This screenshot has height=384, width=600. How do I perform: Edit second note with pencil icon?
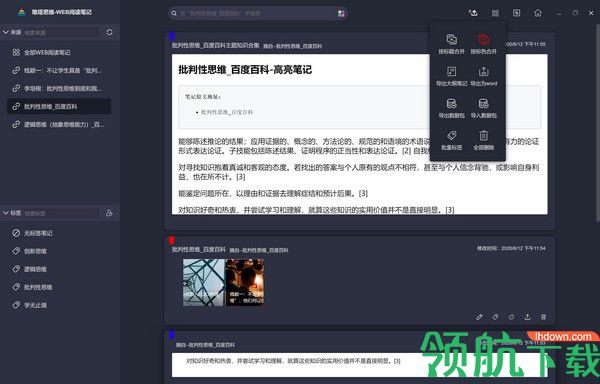479,317
